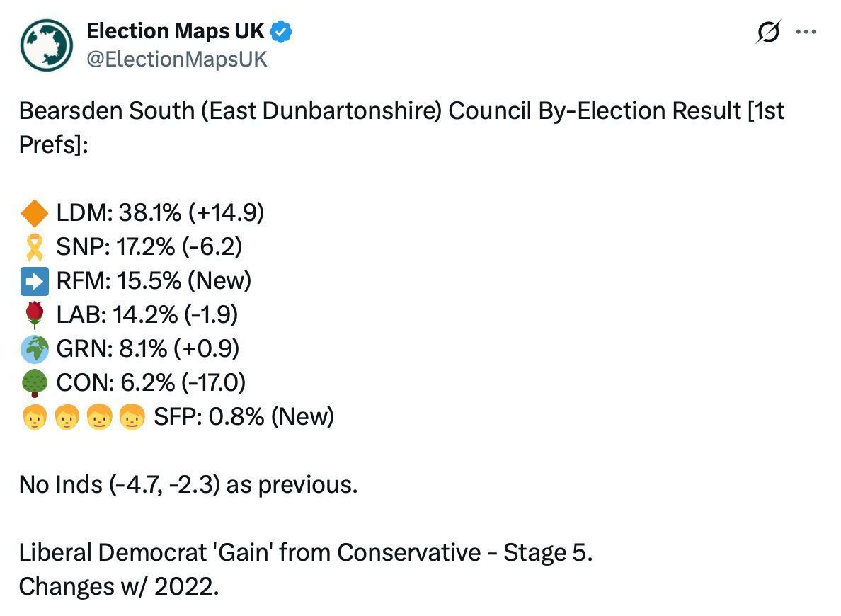Click the orange diamond emoji beside LDM
This screenshot has height=616, width=841.
coord(35,213)
